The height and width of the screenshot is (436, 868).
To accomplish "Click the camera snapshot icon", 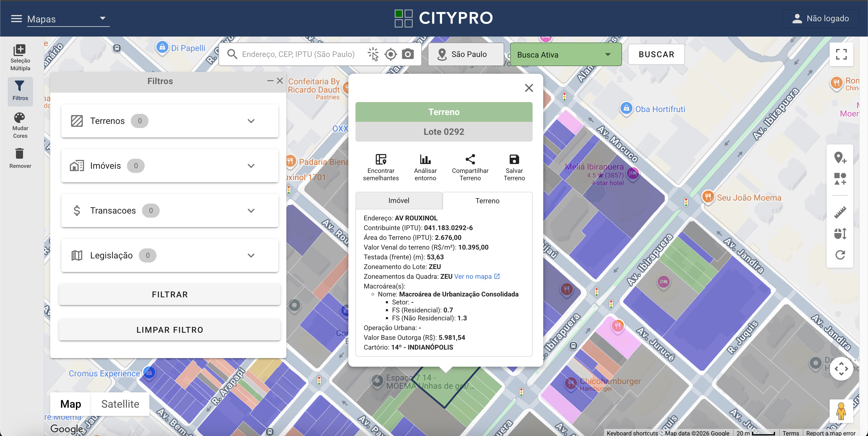I will 408,54.
